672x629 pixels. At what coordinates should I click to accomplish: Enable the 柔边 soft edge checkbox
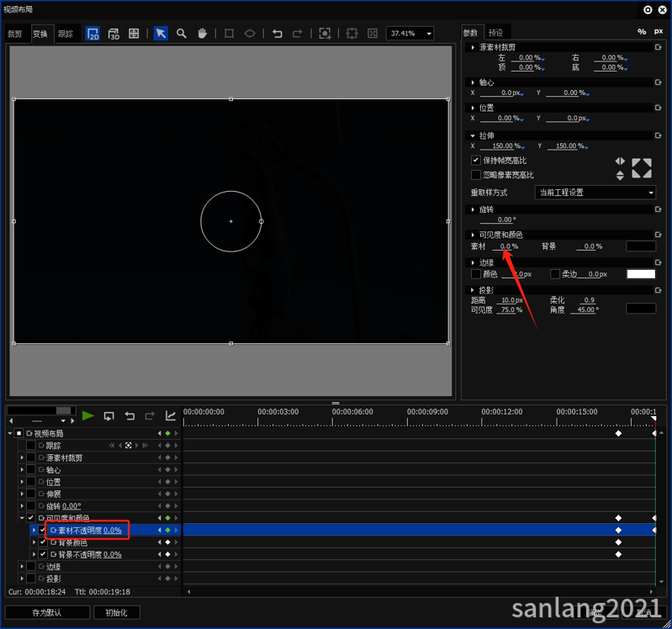[x=555, y=274]
